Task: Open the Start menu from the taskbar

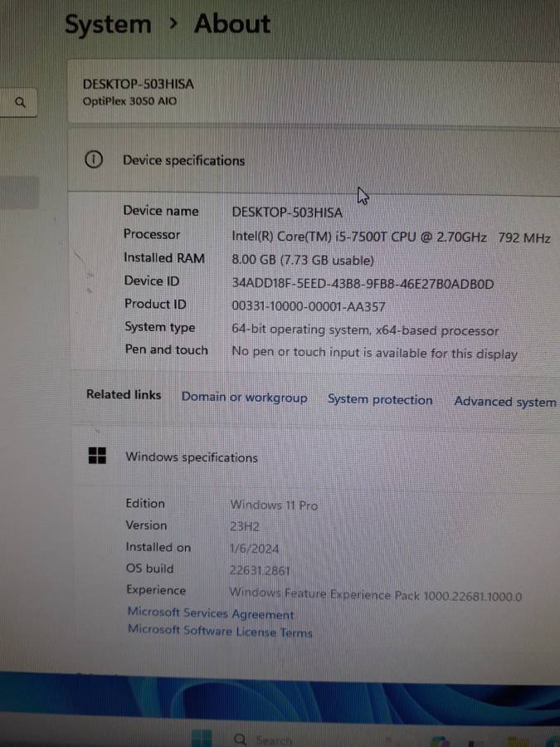Action: [202, 739]
